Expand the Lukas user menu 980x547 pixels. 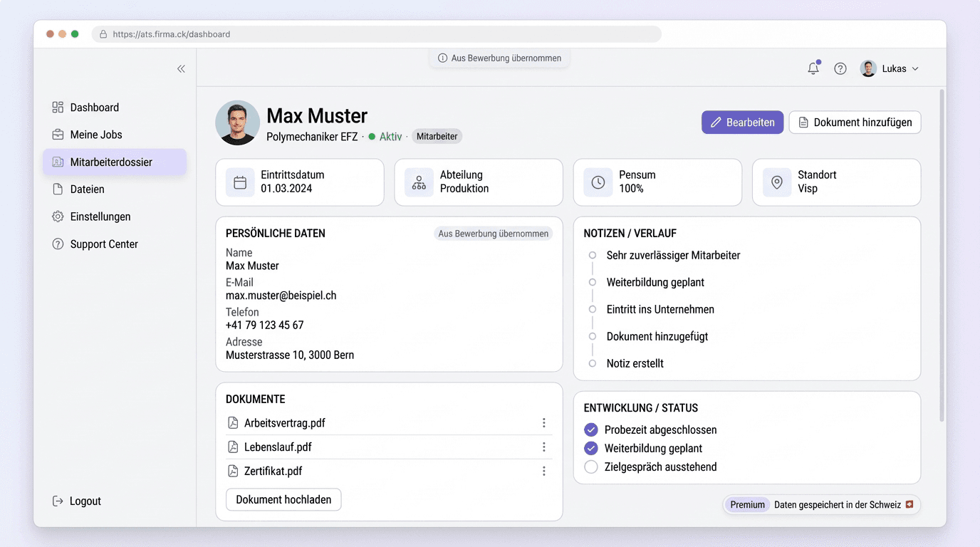(x=890, y=68)
